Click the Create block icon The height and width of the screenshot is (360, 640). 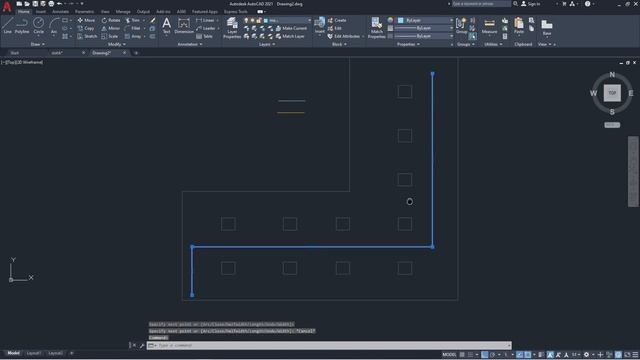pyautogui.click(x=337, y=20)
